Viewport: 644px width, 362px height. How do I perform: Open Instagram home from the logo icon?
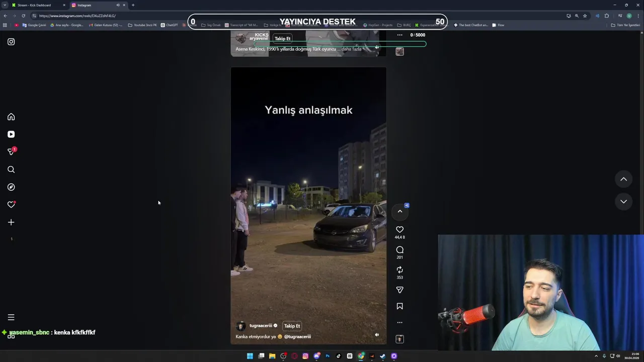tap(11, 42)
